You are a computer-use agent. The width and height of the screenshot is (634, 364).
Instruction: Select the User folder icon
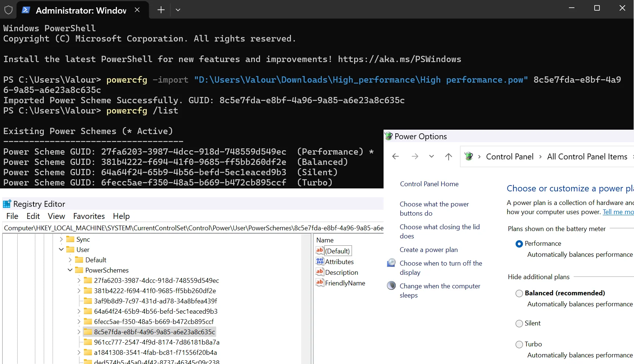(70, 249)
